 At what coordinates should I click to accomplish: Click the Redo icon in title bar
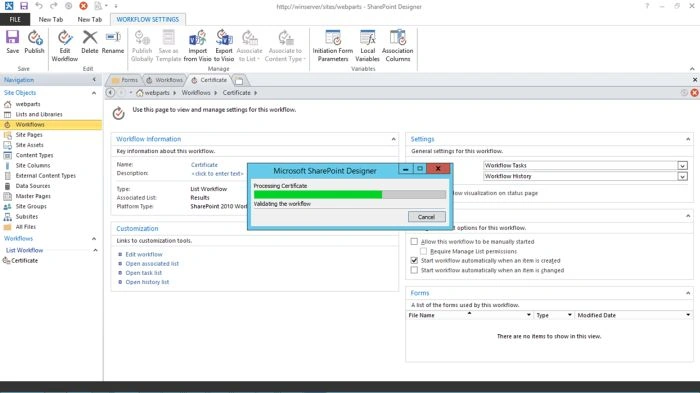click(54, 6)
